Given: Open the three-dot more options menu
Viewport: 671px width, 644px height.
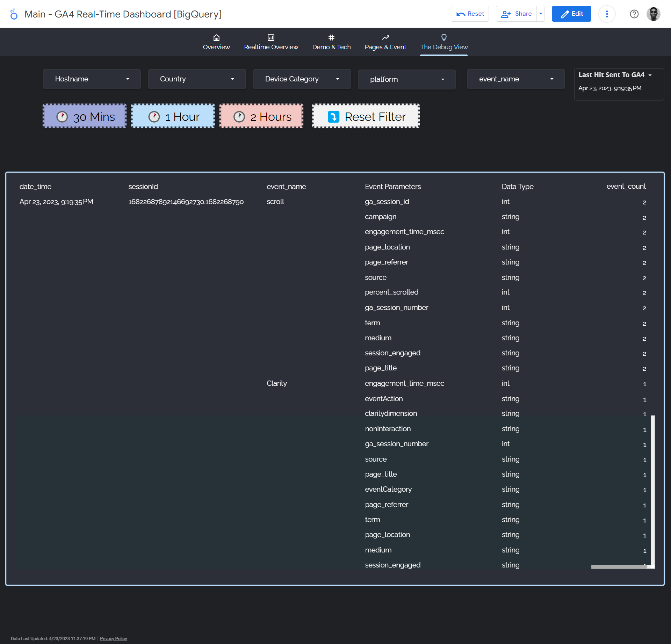Looking at the screenshot, I should pyautogui.click(x=607, y=14).
